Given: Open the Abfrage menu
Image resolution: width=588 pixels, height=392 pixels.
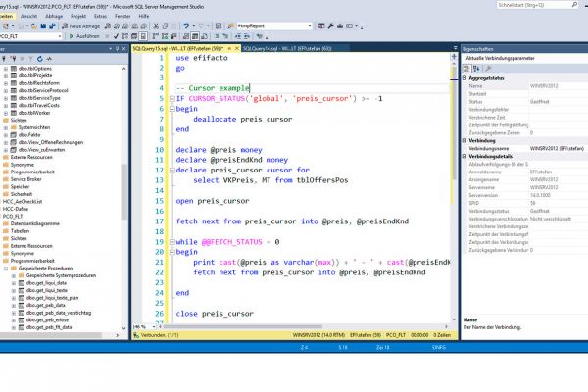Looking at the screenshot, I should (x=54, y=16).
